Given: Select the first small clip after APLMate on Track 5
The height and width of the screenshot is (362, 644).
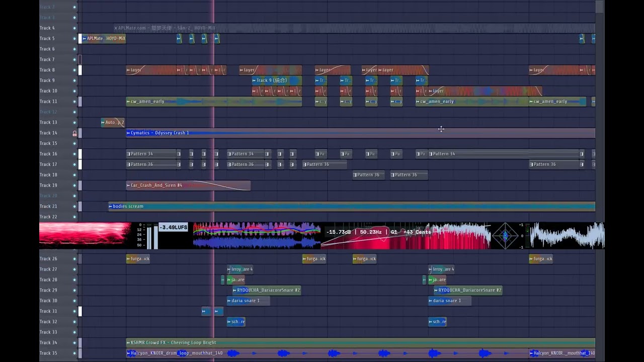Looking at the screenshot, I should coord(179,39).
